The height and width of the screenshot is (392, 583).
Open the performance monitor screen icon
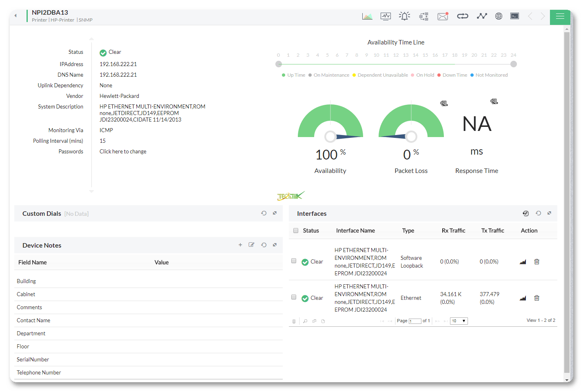coord(386,16)
